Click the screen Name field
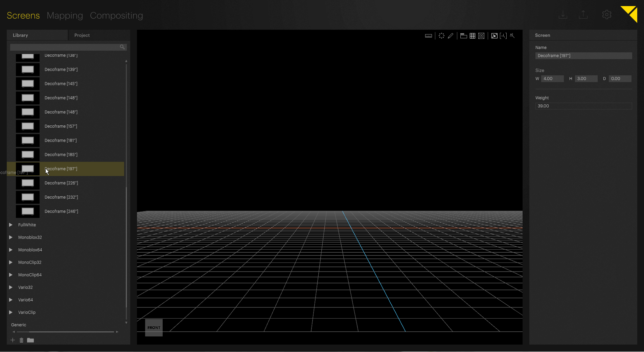644x352 pixels. coord(583,56)
